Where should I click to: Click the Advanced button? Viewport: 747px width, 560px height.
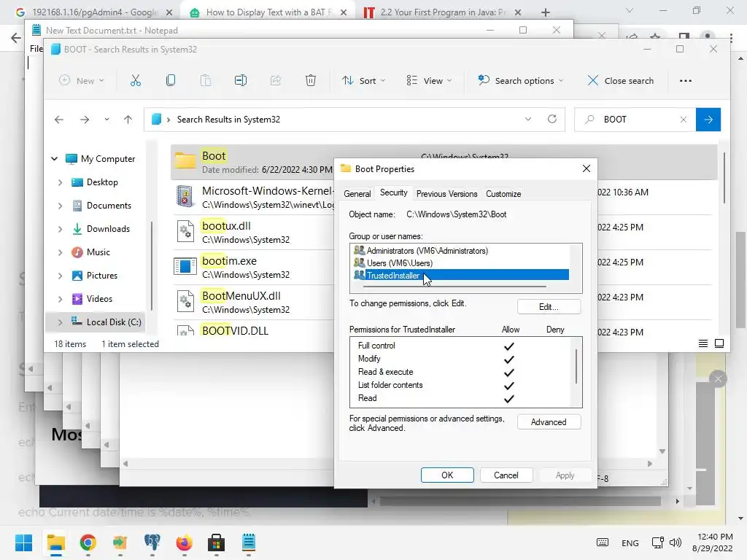549,422
